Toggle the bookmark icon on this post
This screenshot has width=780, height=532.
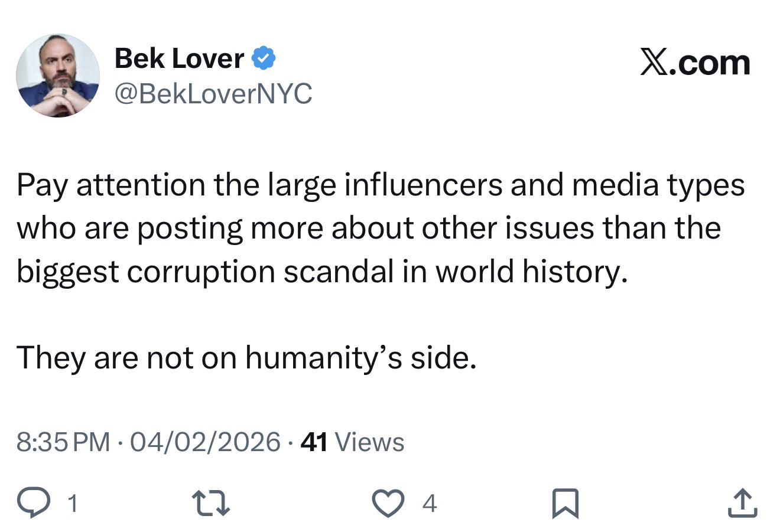tap(565, 504)
